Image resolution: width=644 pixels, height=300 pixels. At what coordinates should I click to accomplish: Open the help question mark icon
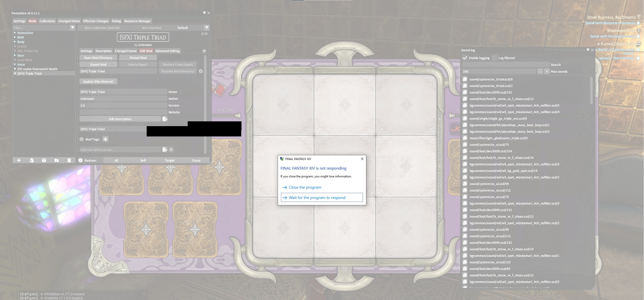44,160
